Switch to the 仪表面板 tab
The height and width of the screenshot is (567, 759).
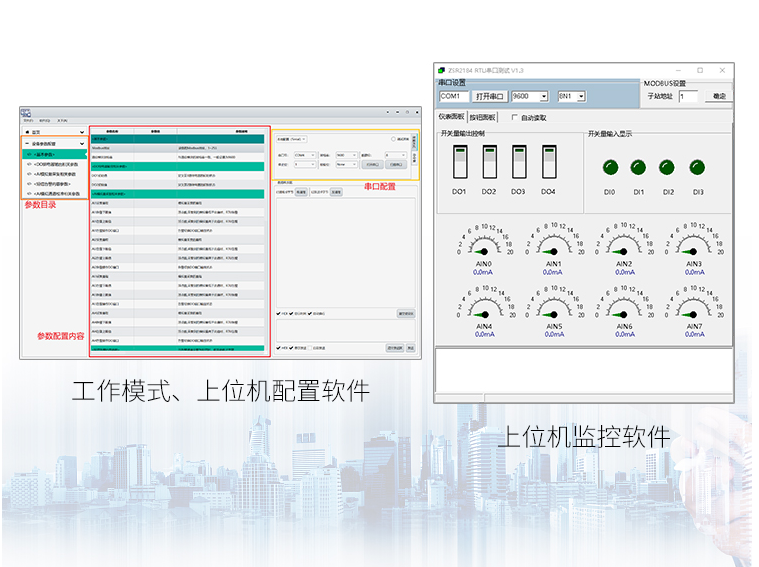[451, 117]
